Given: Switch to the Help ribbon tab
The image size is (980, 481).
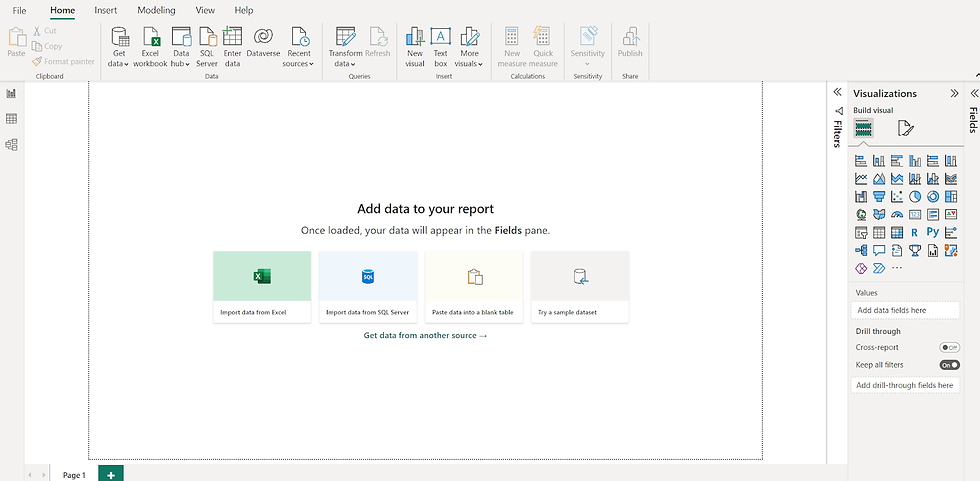Looking at the screenshot, I should (x=244, y=11).
